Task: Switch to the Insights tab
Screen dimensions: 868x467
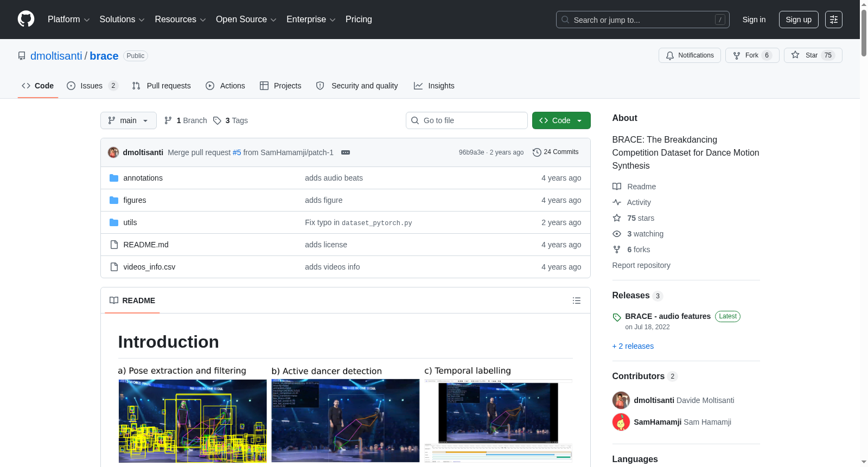Action: [434, 86]
